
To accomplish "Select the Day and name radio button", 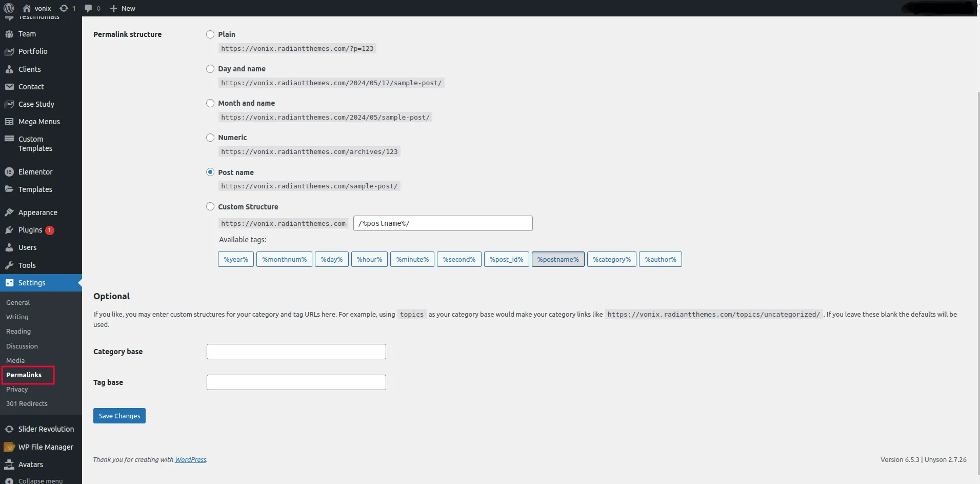I will tap(210, 69).
